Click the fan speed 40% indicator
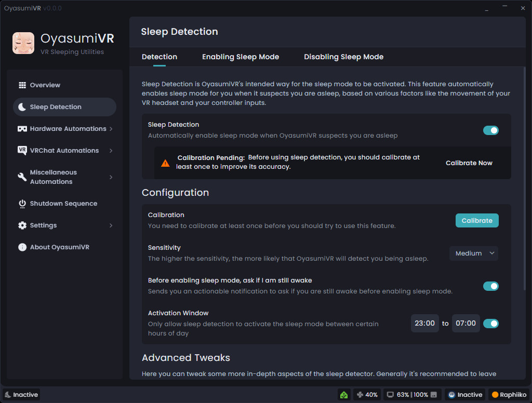Viewport: 532px width, 403px height. tap(367, 395)
